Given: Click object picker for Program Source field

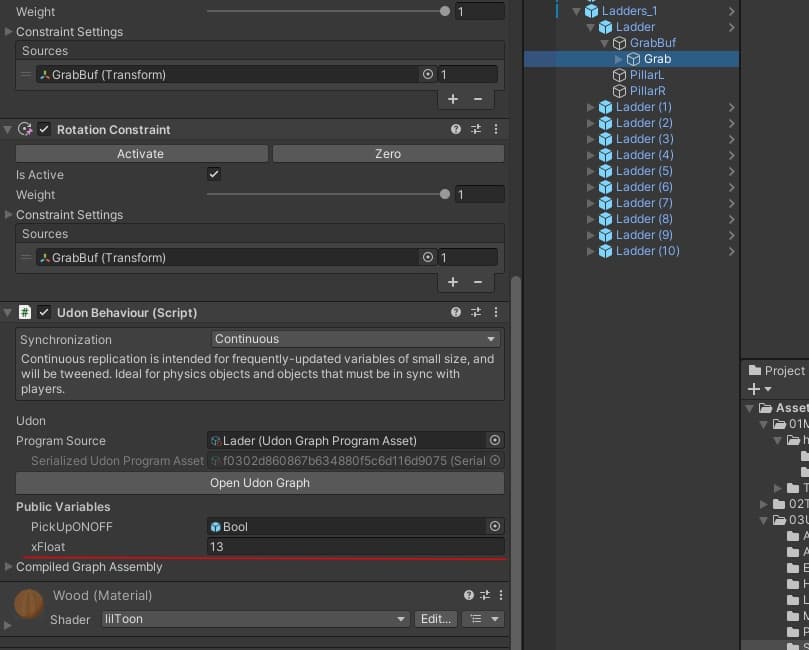Looking at the screenshot, I should tap(494, 441).
